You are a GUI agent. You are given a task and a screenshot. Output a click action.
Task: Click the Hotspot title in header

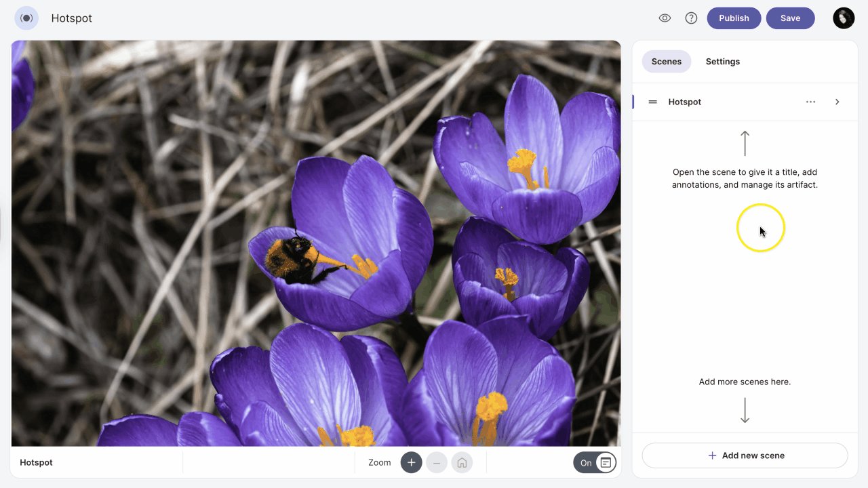[x=72, y=18]
